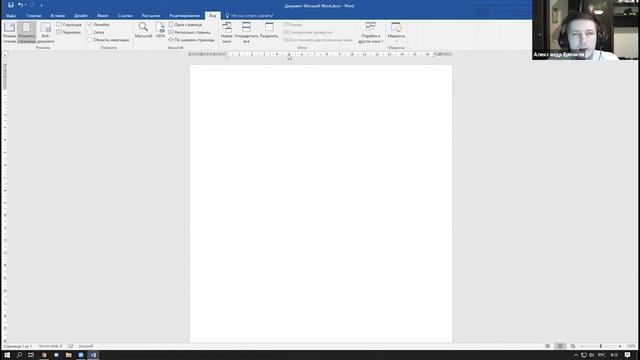This screenshot has width=640, height=360.
Task: Redo action in the quick access toolbar
Action: point(33,5)
